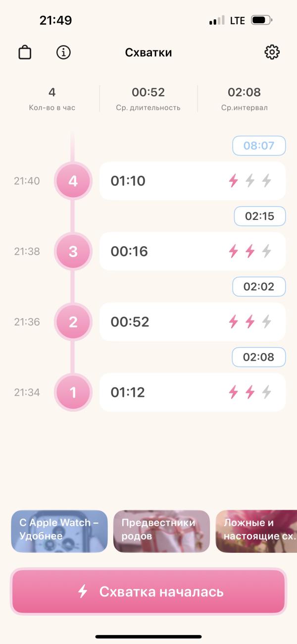
Task: Tap the 02:15 interval badge
Action: point(260,216)
